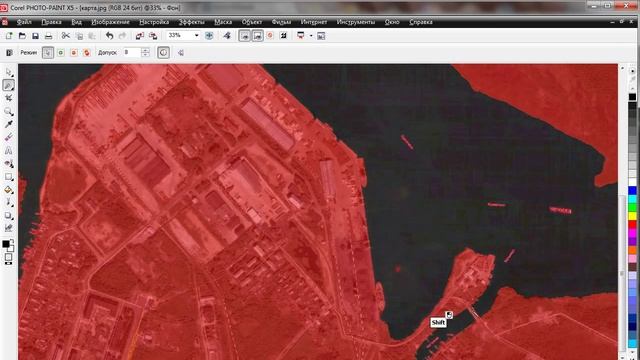Image resolution: width=640 pixels, height=360 pixels.
Task: Open the Файл menu
Action: (x=24, y=22)
